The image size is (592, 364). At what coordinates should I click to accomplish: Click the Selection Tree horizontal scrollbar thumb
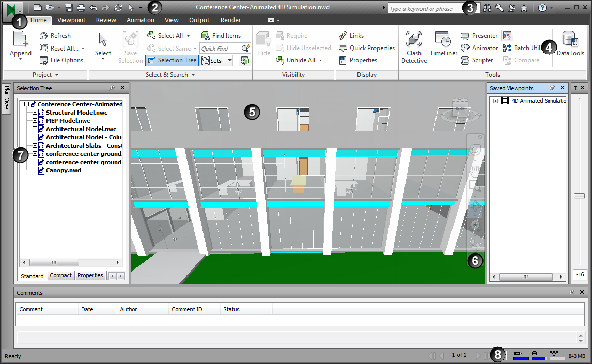click(x=54, y=262)
